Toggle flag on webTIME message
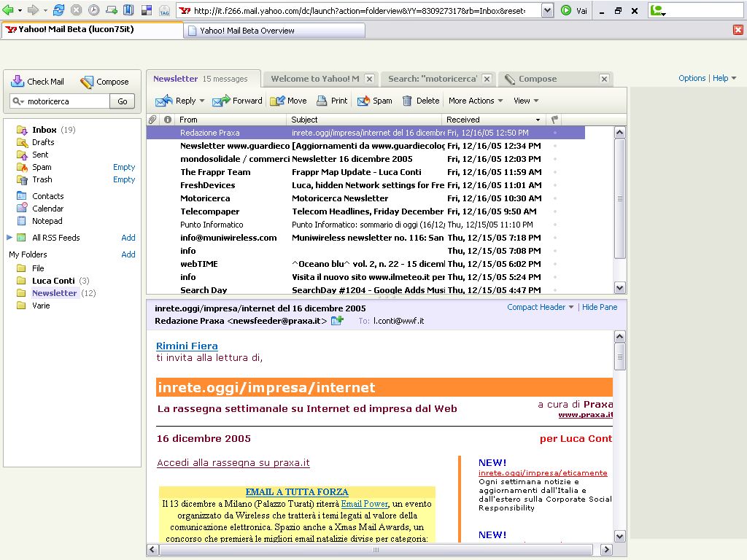This screenshot has width=747, height=560. [x=555, y=264]
